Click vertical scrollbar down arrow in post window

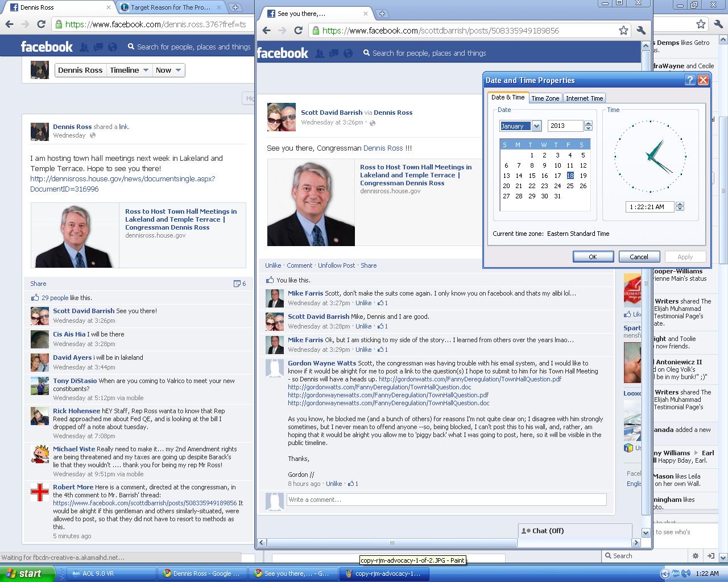click(x=646, y=533)
